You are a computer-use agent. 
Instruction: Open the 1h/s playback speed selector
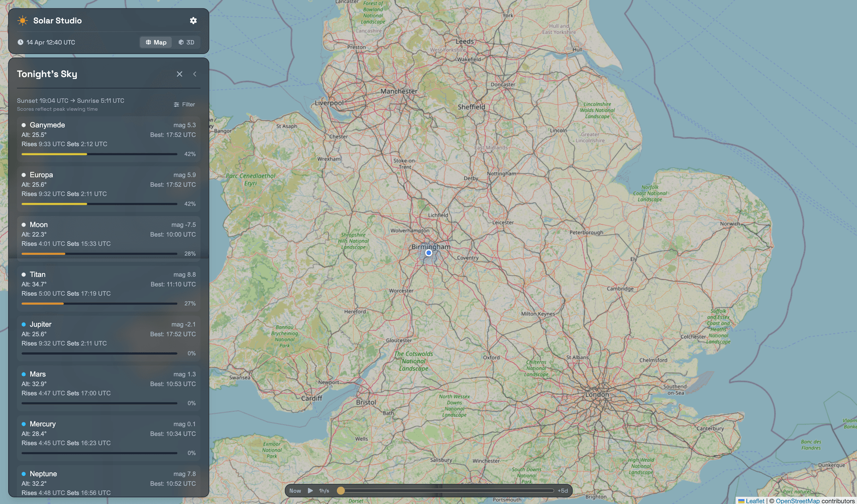[324, 490]
